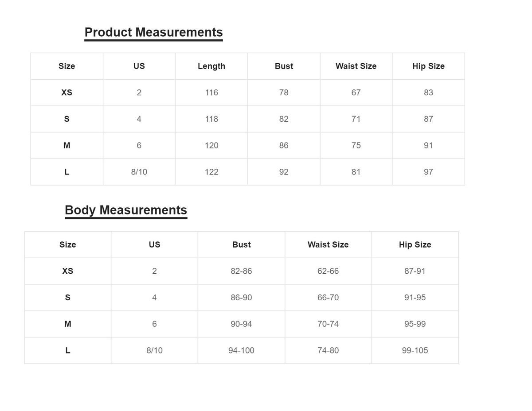Viewport: 532px width, 411px height.
Task: Click the Waist Size header in Body Measurements
Action: coord(328,244)
